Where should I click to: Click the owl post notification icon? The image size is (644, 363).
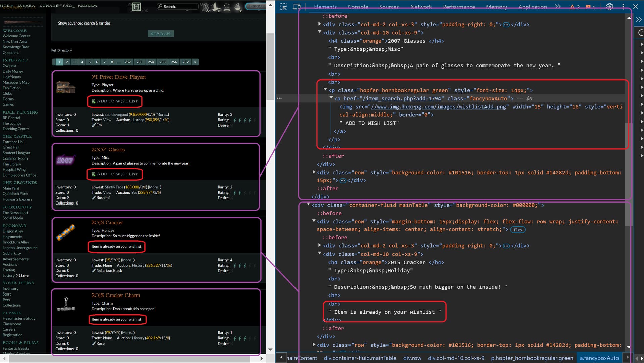coord(217,7)
